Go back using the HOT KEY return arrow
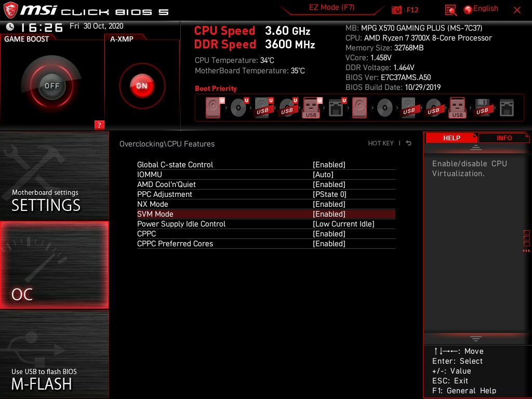Viewport: 532px width, 399px height. (408, 143)
